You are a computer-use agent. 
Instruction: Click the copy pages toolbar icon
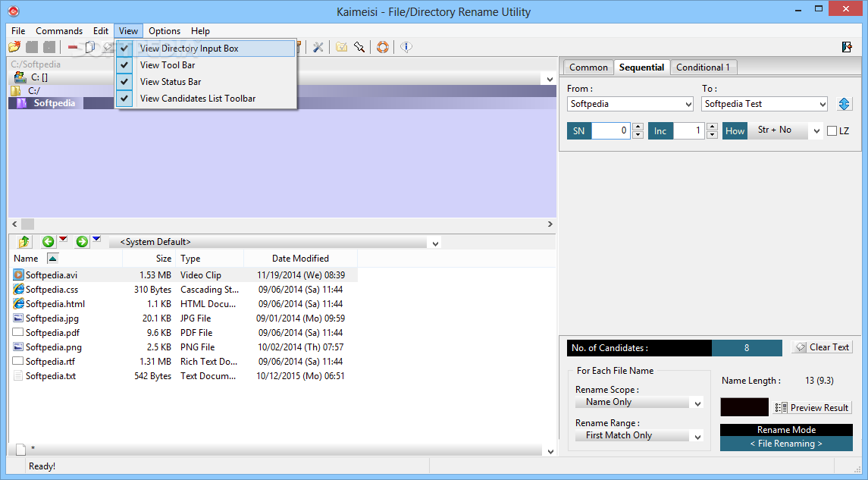tap(89, 47)
